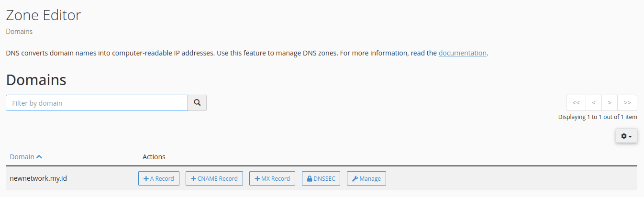The image size is (644, 197).
Task: Add a CNAME Record to the domain
Action: tap(214, 178)
